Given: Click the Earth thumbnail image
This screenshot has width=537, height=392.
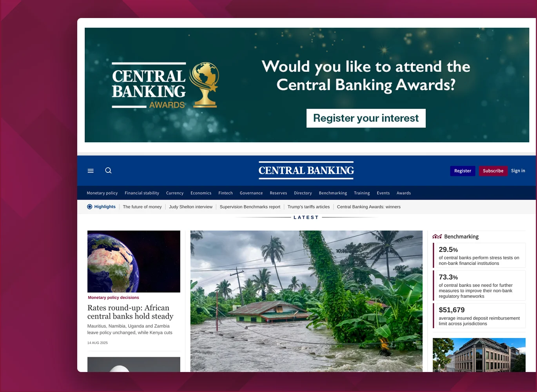Looking at the screenshot, I should tap(134, 261).
